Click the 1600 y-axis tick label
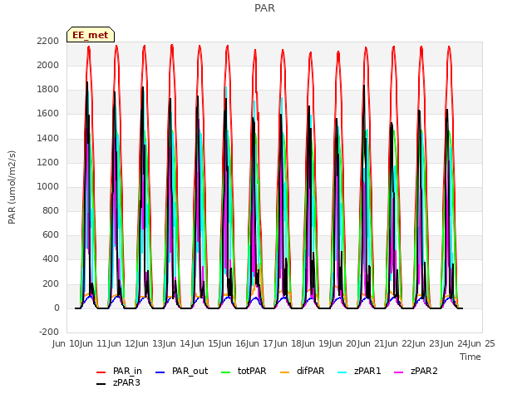Image resolution: width=532 pixels, height=399 pixels. coord(48,114)
